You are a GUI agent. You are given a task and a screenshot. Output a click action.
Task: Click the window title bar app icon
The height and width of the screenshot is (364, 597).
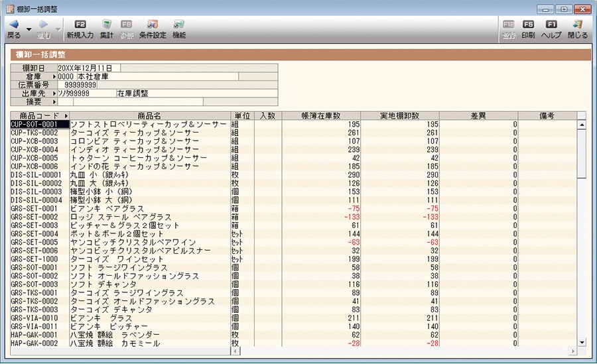(10, 9)
